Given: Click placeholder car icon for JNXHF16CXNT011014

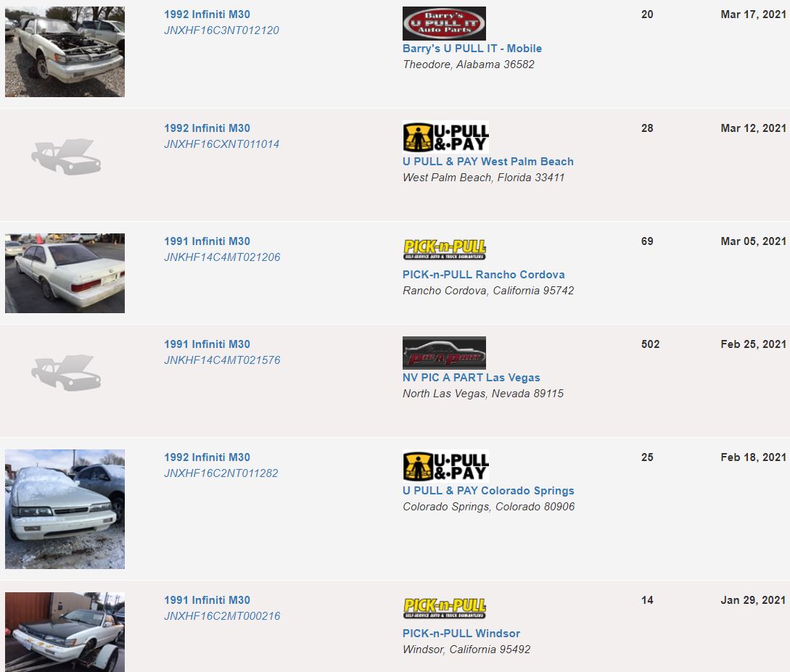Looking at the screenshot, I should 66,157.
